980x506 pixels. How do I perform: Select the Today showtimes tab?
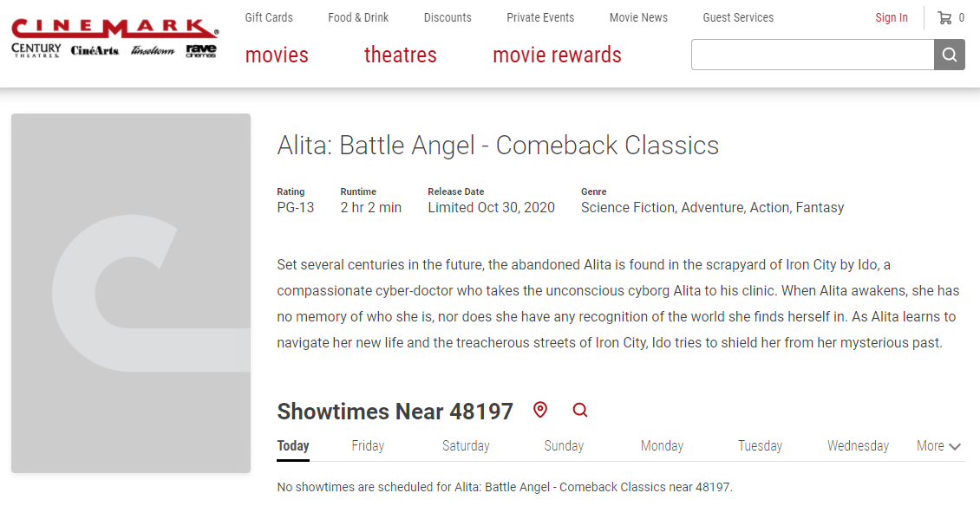[x=293, y=446]
